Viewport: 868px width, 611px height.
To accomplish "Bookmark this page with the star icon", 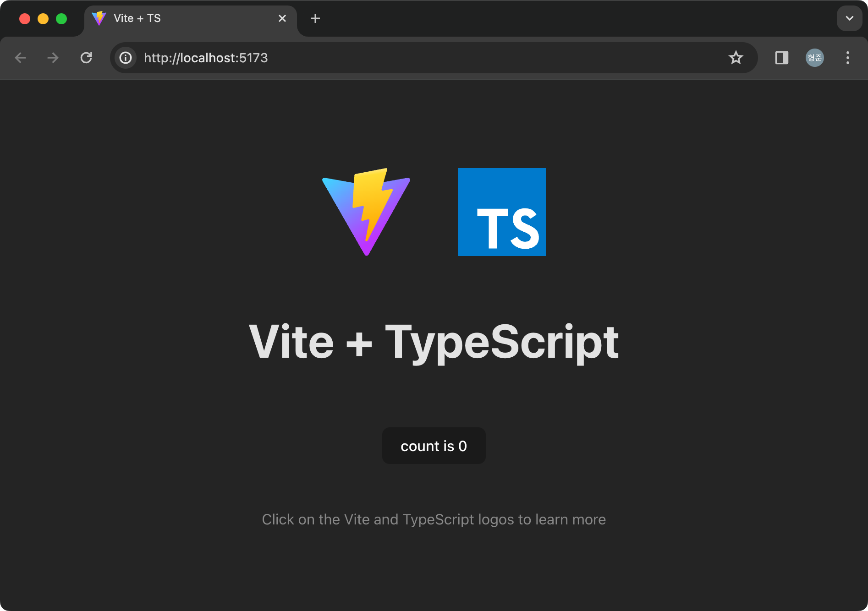I will click(736, 58).
